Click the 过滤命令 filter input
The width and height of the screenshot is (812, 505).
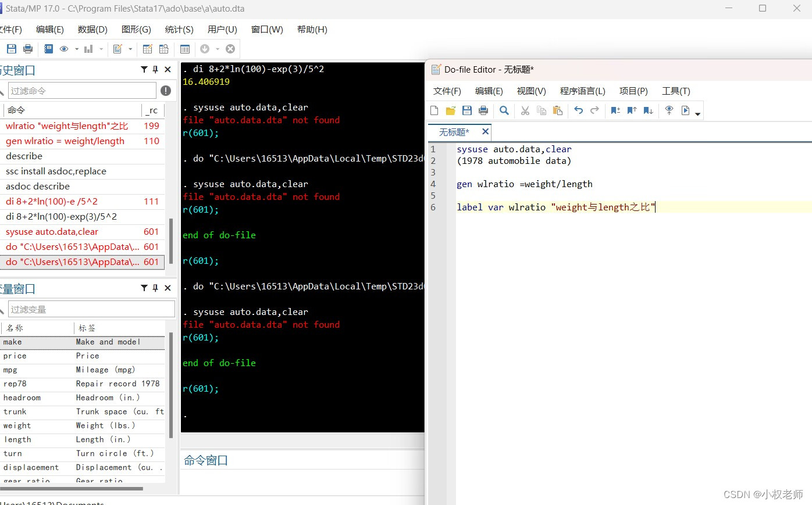point(82,91)
